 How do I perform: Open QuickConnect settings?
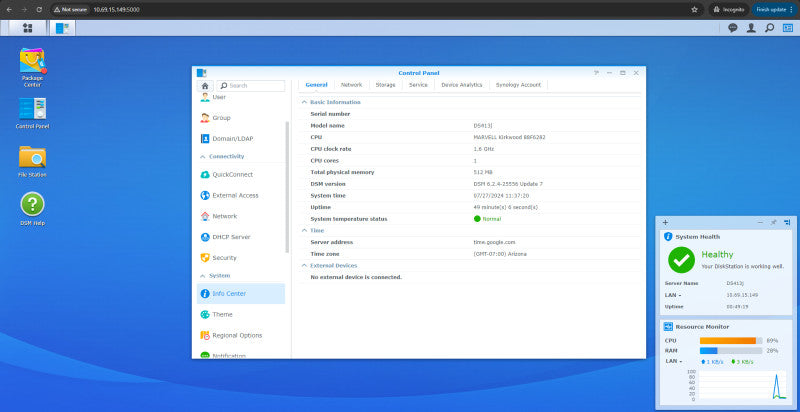pos(241,174)
